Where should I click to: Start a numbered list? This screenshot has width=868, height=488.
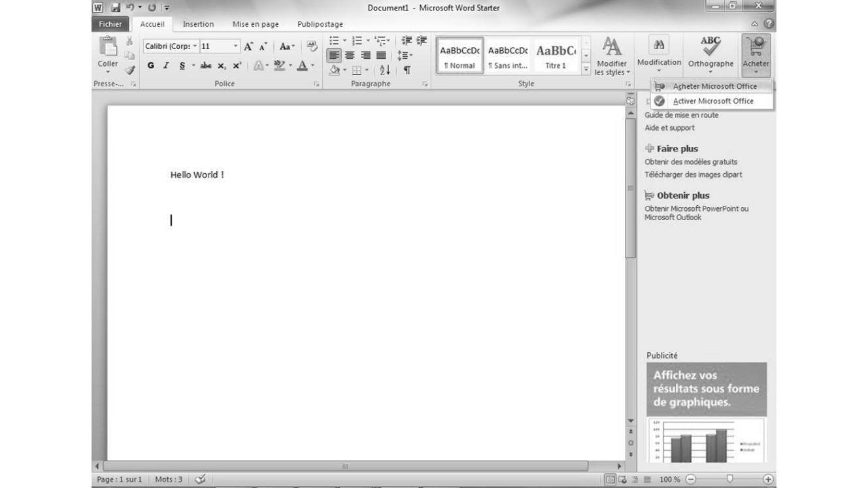[357, 41]
